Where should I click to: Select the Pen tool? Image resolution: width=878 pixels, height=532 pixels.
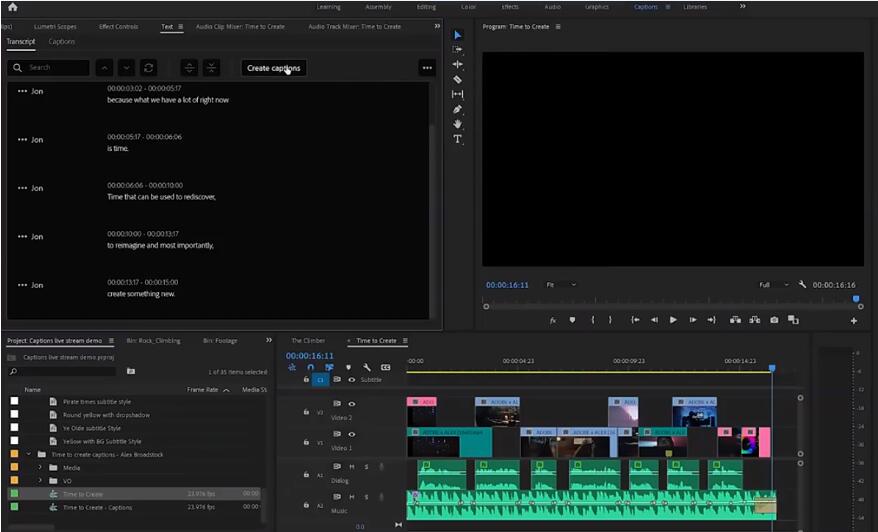(457, 109)
